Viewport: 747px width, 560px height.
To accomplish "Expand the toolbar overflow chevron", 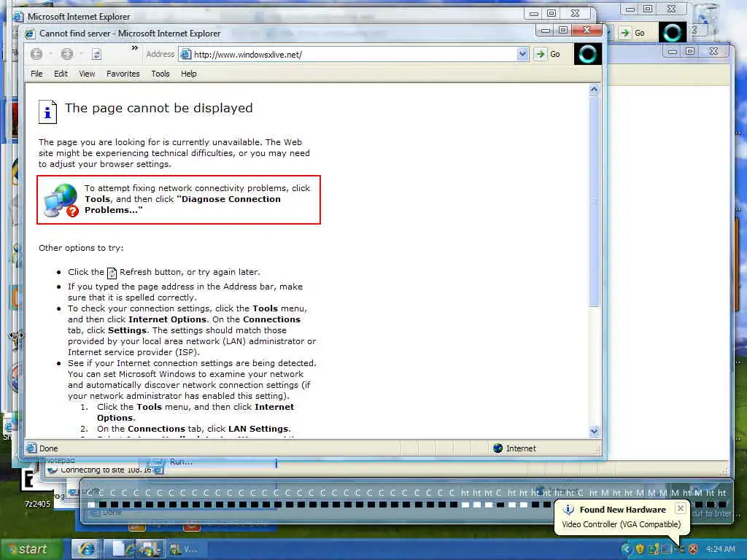I will 135,47.
